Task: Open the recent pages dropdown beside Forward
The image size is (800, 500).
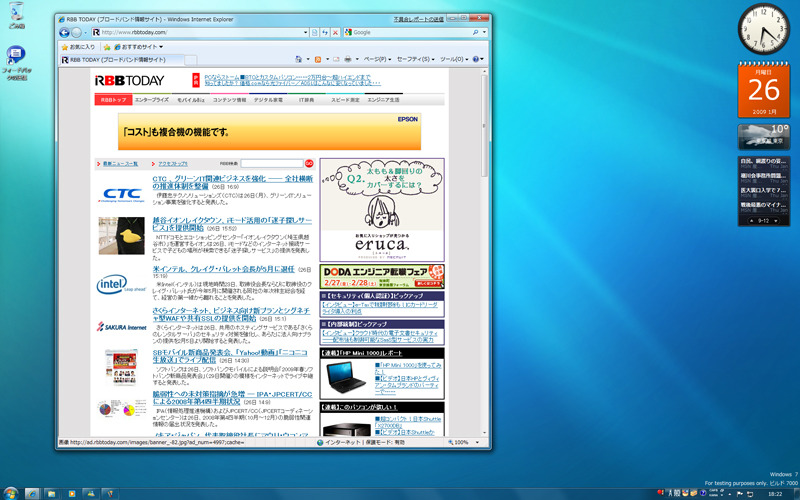Action: pyautogui.click(x=85, y=33)
